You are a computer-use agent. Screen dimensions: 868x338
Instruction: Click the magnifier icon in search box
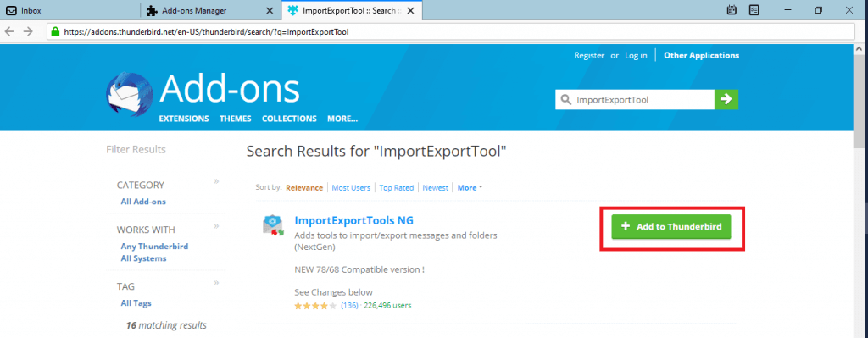(565, 100)
